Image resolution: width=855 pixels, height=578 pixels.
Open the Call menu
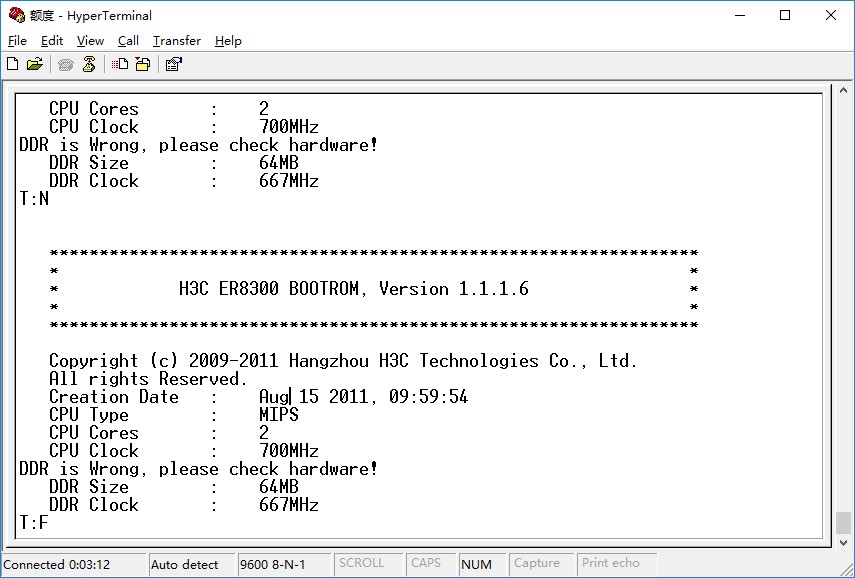click(x=128, y=41)
